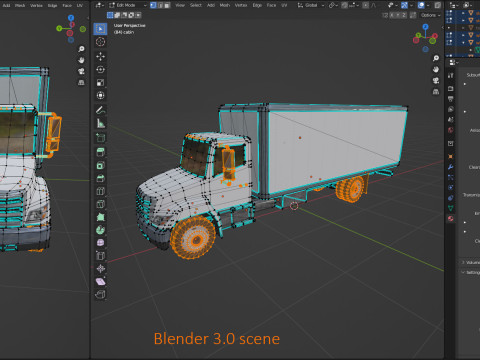
Task: Toggle X-Ray display
Action: [438, 5]
